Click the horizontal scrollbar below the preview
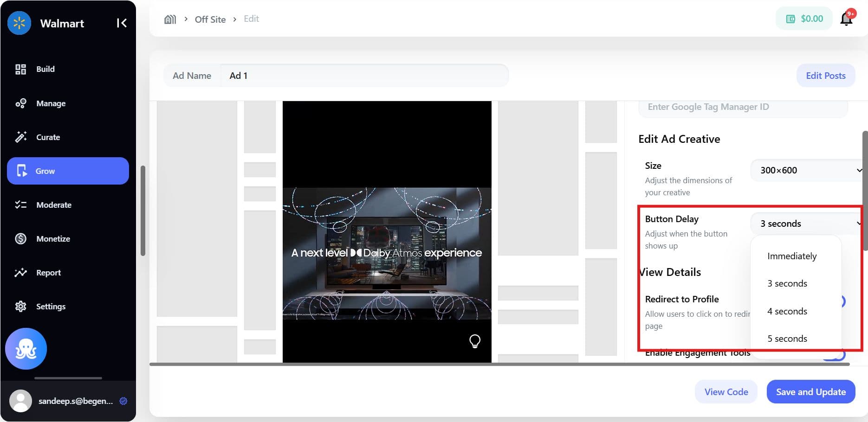Image resolution: width=868 pixels, height=422 pixels. point(499,364)
